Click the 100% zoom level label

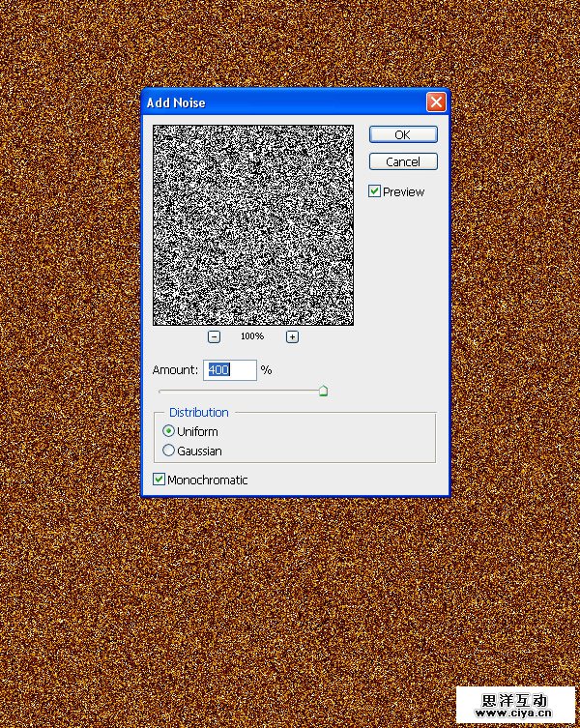(x=252, y=336)
